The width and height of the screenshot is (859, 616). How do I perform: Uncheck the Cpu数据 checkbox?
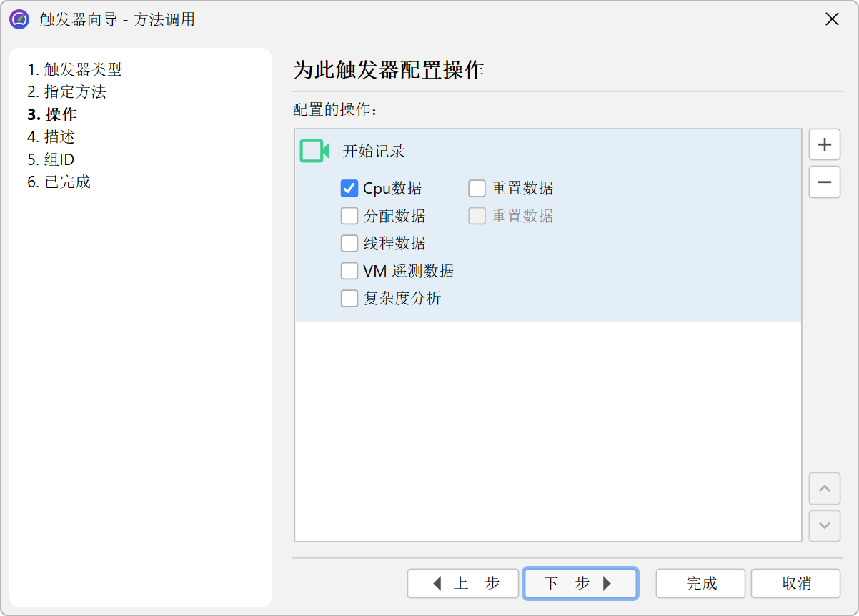tap(349, 189)
